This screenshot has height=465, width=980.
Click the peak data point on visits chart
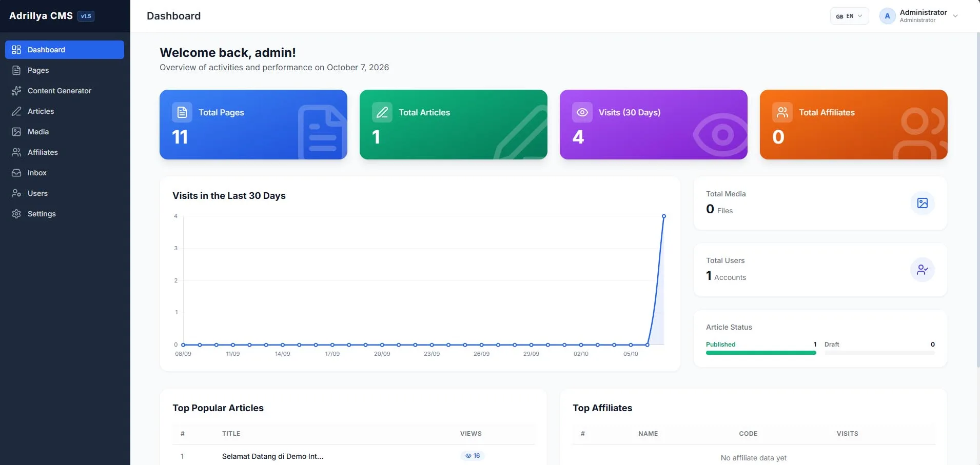(664, 216)
